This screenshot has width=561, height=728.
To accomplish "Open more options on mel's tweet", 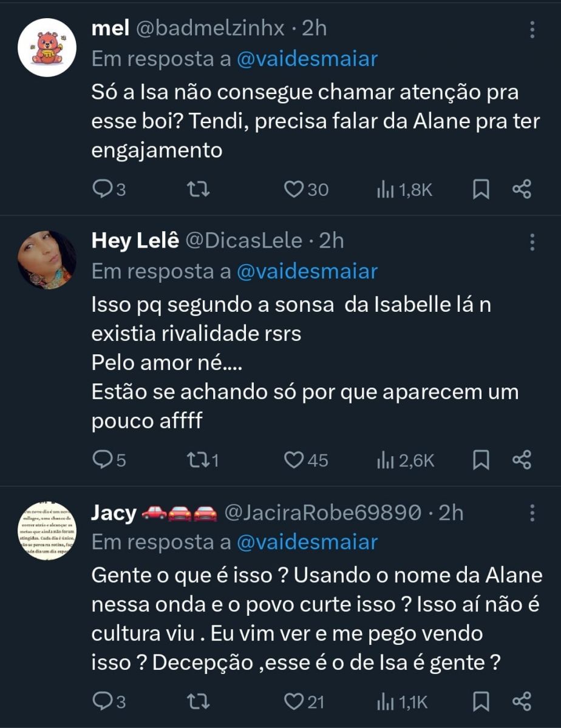I will click(532, 30).
